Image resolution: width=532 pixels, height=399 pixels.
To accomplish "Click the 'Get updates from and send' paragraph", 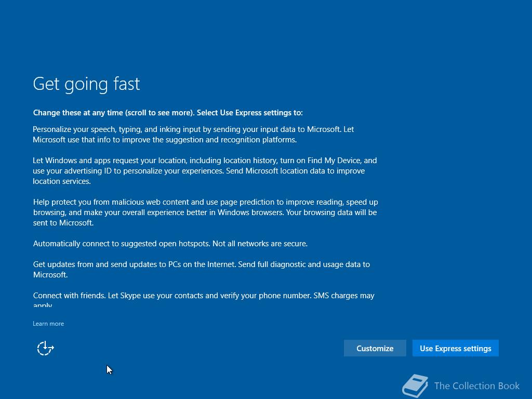I will [202, 270].
